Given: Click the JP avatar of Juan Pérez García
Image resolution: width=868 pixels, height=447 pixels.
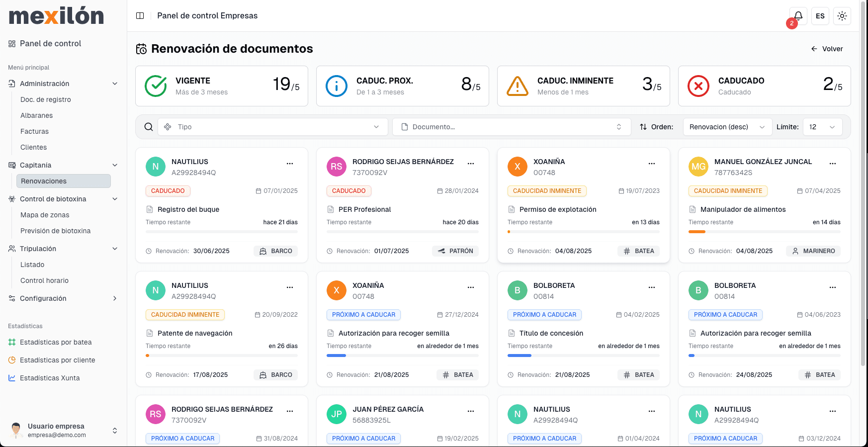Looking at the screenshot, I should (337, 414).
